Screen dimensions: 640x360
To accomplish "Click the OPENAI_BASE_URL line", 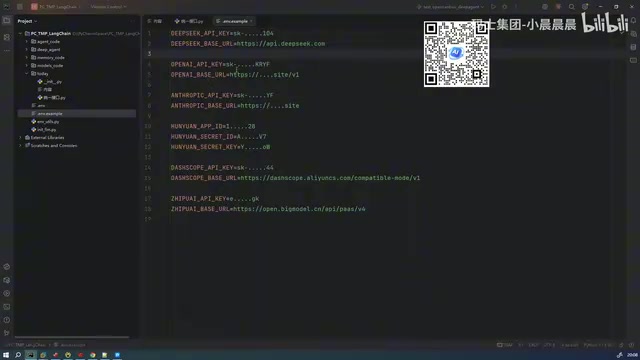I will [x=235, y=75].
